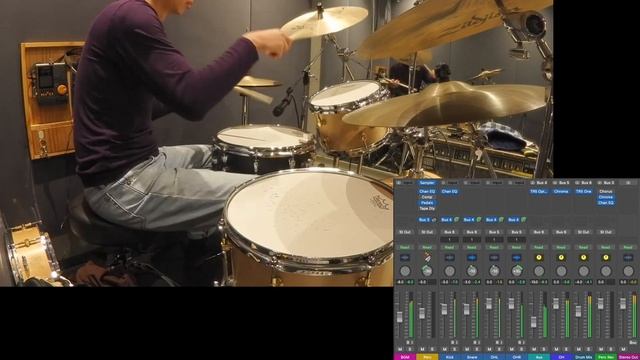
Task: Mute the Stereo Out channel
Action: [623, 349]
